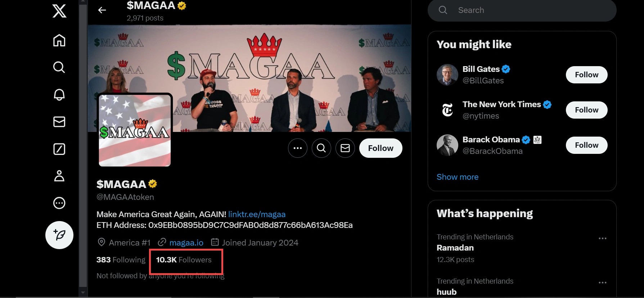Open $MAGAA profile picture
Viewport: 644px width, 298px height.
135,130
